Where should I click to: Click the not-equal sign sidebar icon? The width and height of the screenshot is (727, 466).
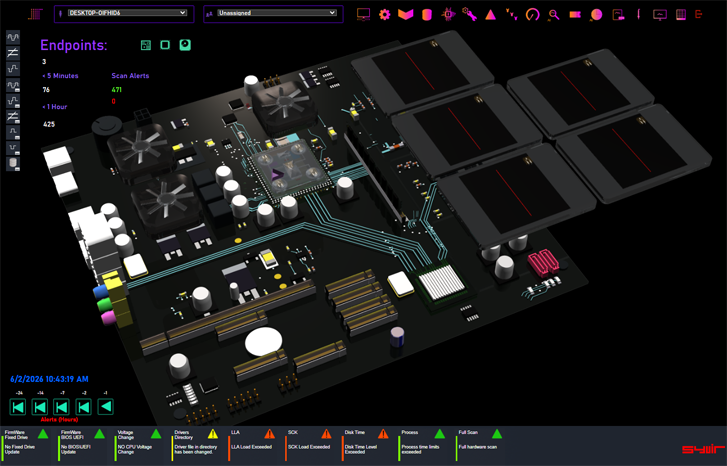point(13,53)
